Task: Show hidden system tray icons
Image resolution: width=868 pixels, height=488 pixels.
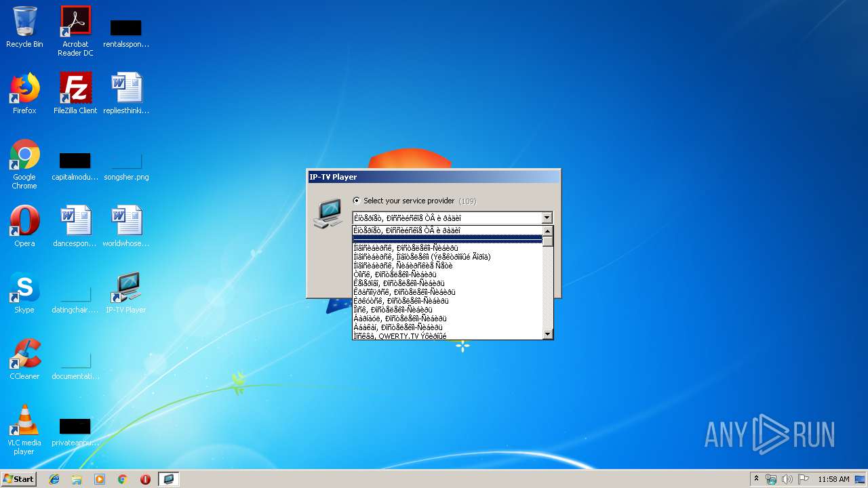Action: coord(756,479)
